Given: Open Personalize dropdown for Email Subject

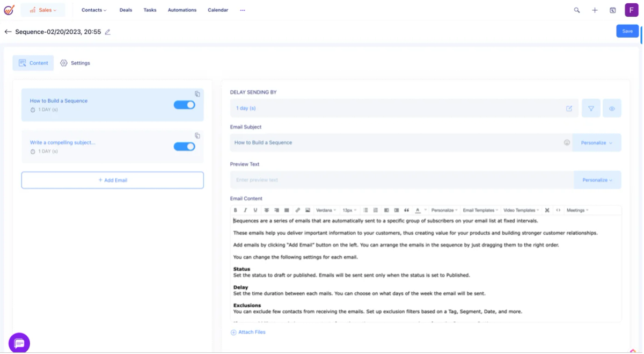Looking at the screenshot, I should [x=597, y=143].
